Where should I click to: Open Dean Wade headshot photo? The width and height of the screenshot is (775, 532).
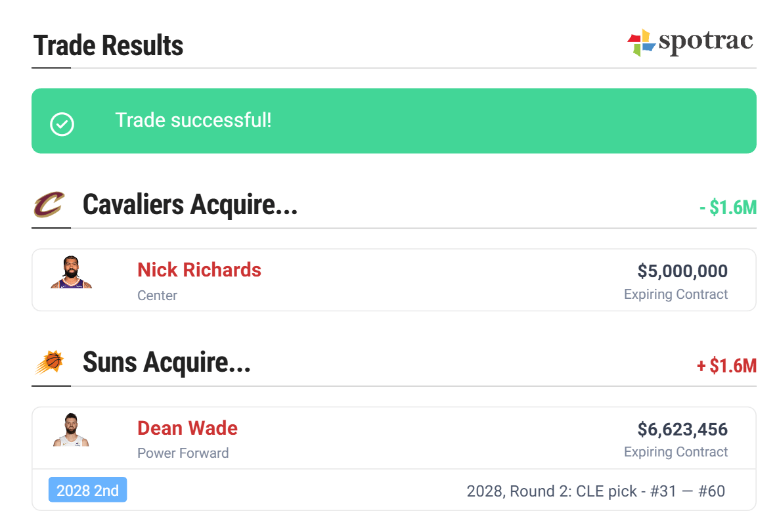pyautogui.click(x=71, y=431)
